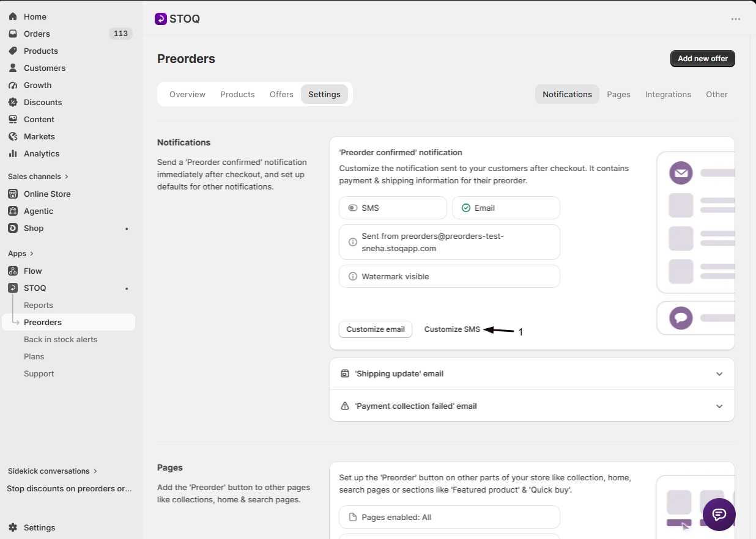Open the Plans page under STOQ

pyautogui.click(x=34, y=356)
